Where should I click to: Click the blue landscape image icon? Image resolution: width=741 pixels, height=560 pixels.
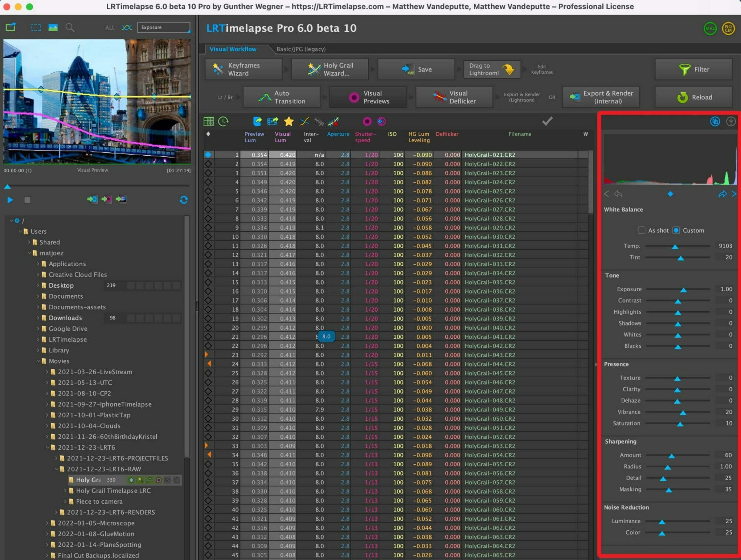point(53,27)
